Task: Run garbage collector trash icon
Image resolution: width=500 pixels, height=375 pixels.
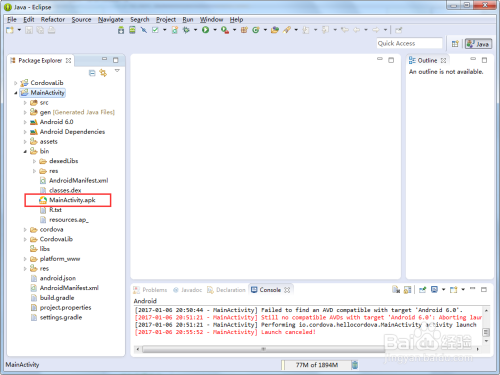Action: (x=355, y=365)
